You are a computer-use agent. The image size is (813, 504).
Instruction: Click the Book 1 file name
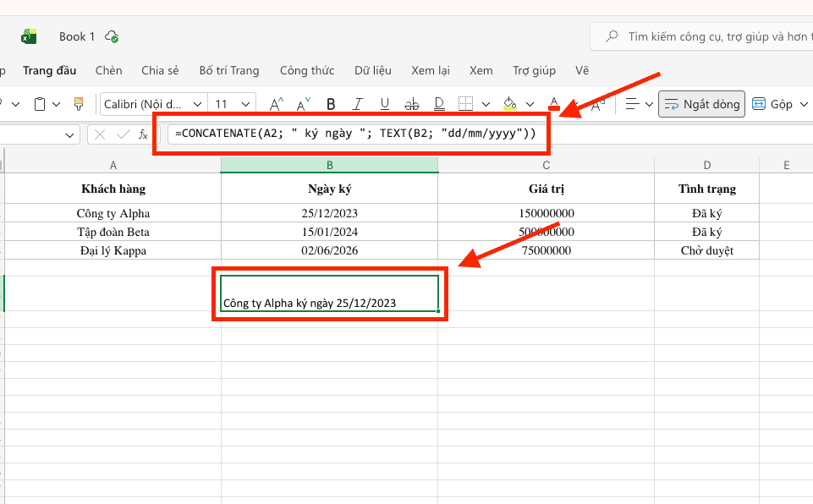coord(77,37)
